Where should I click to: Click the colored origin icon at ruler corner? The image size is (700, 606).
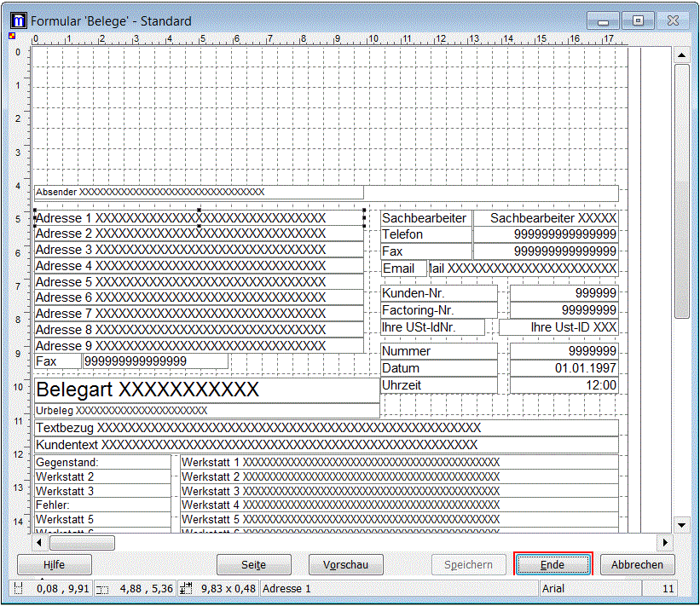[12, 36]
